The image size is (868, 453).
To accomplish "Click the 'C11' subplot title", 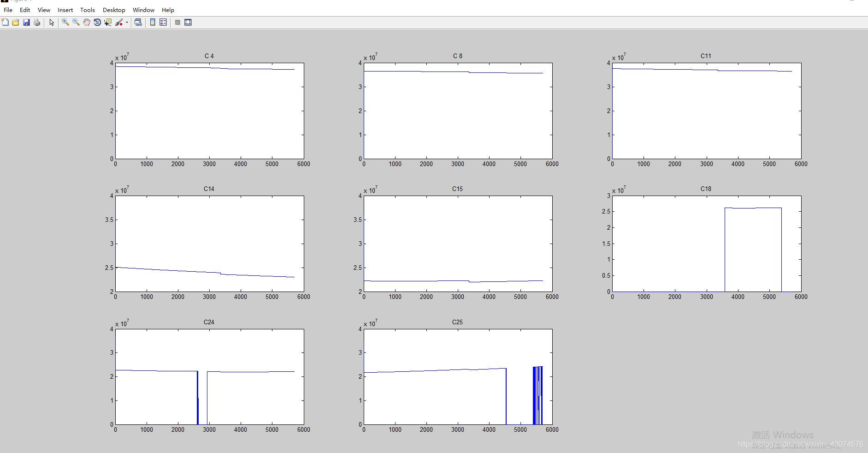I will click(x=706, y=56).
